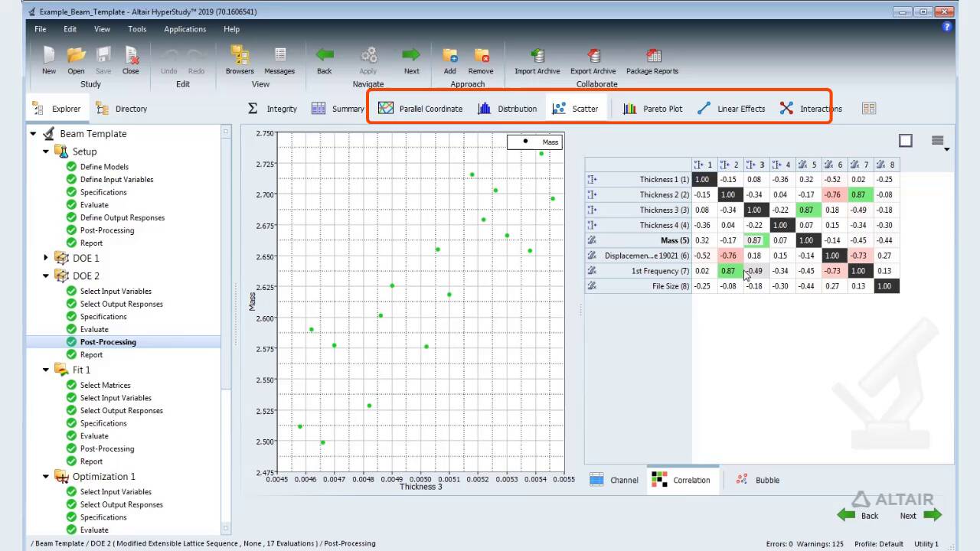The height and width of the screenshot is (551, 980).
Task: Collapse the Setup node
Action: point(46,152)
